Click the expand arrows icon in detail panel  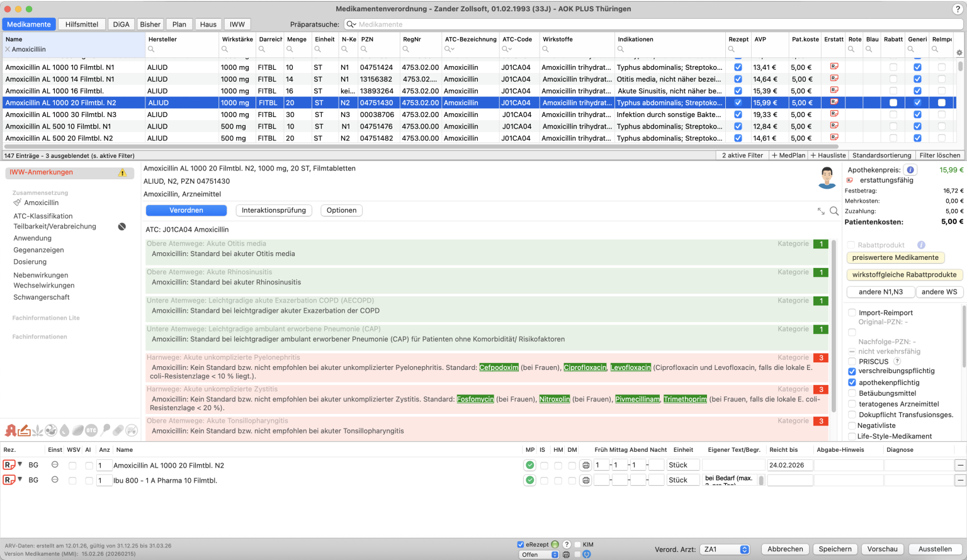click(821, 211)
